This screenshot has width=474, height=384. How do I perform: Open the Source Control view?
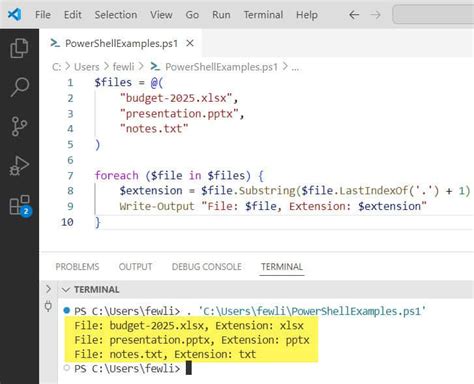[x=19, y=126]
